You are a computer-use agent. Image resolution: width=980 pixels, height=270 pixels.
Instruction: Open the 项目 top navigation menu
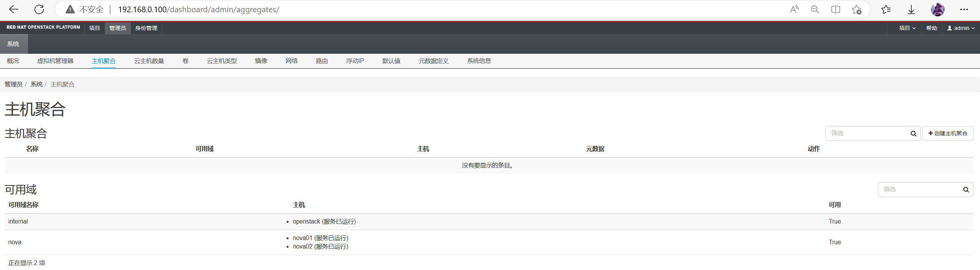pos(94,28)
